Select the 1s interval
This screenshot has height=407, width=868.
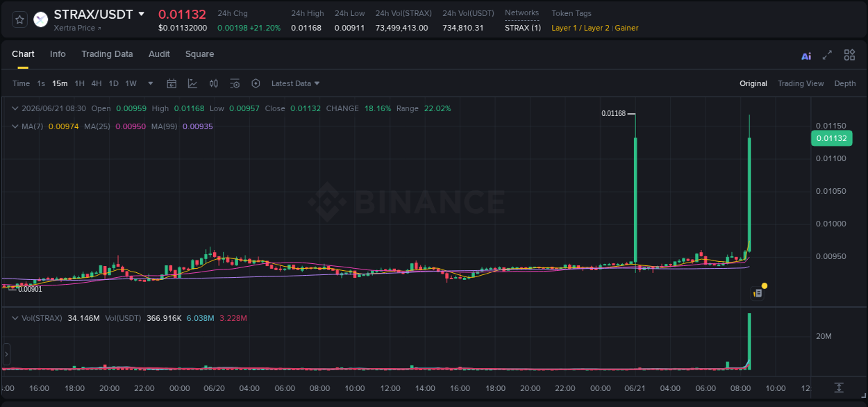coord(41,83)
